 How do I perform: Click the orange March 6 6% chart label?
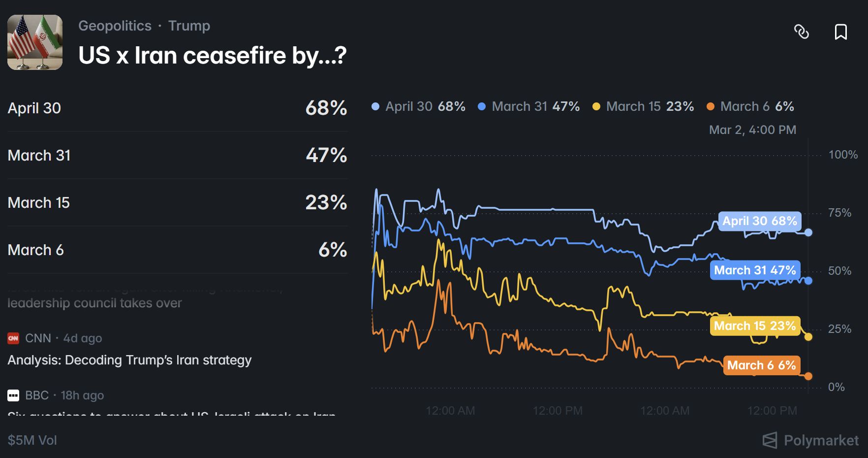coord(761,365)
